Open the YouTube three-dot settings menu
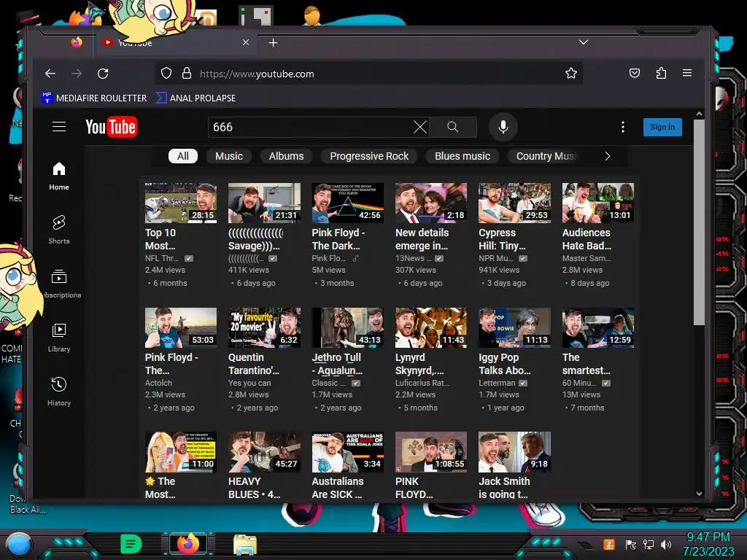Screen dimensions: 747x560 623,127
